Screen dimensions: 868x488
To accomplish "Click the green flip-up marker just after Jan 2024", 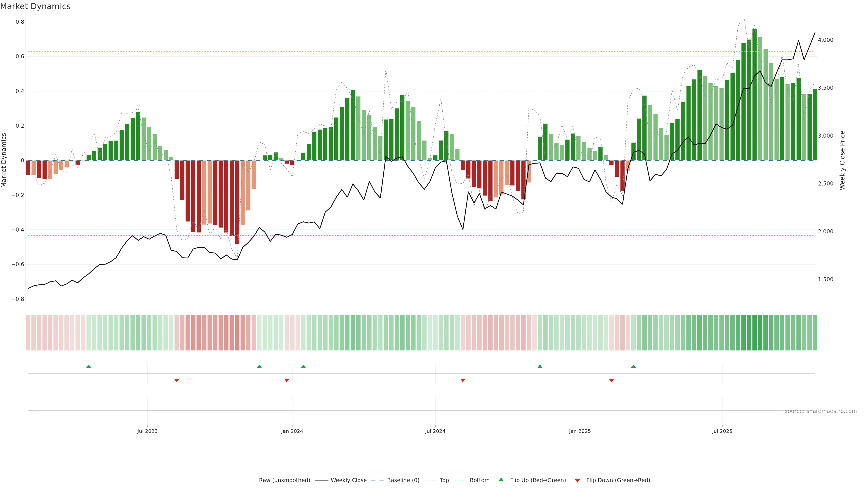I will click(x=303, y=366).
